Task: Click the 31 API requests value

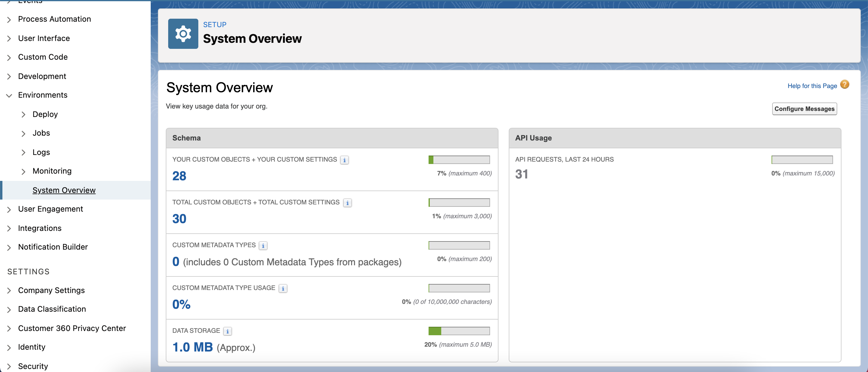Action: point(521,174)
